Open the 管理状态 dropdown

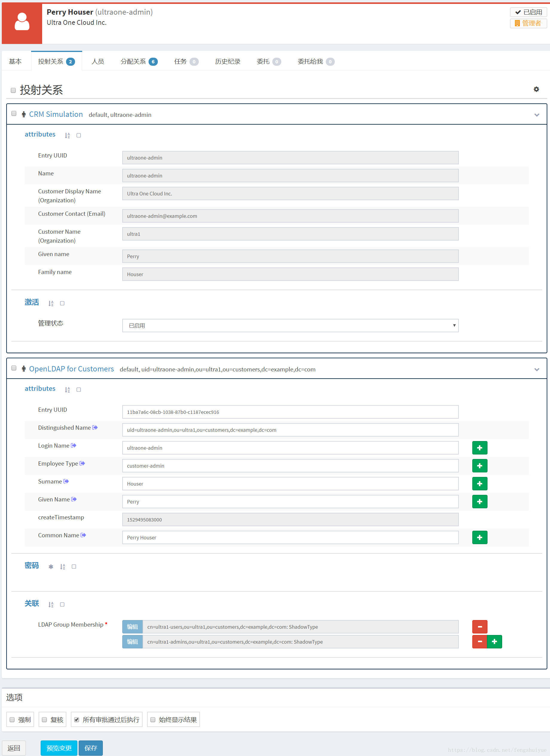pos(290,326)
